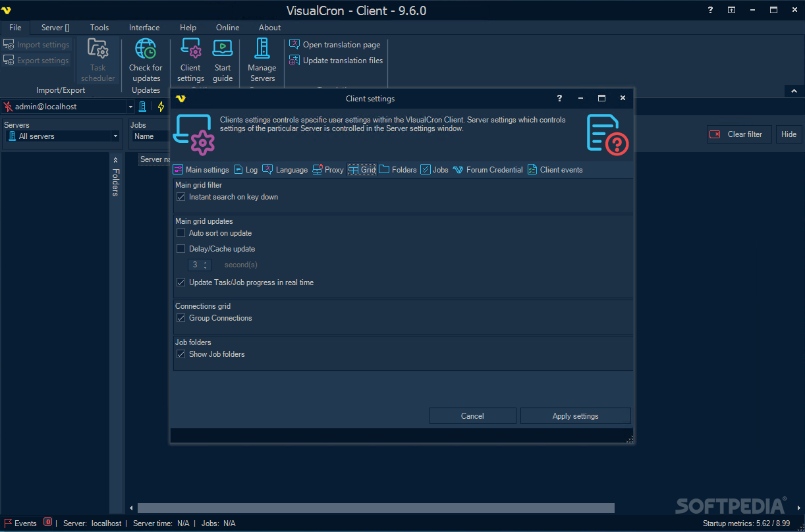Click the red zero badge in the status bar

click(x=48, y=522)
